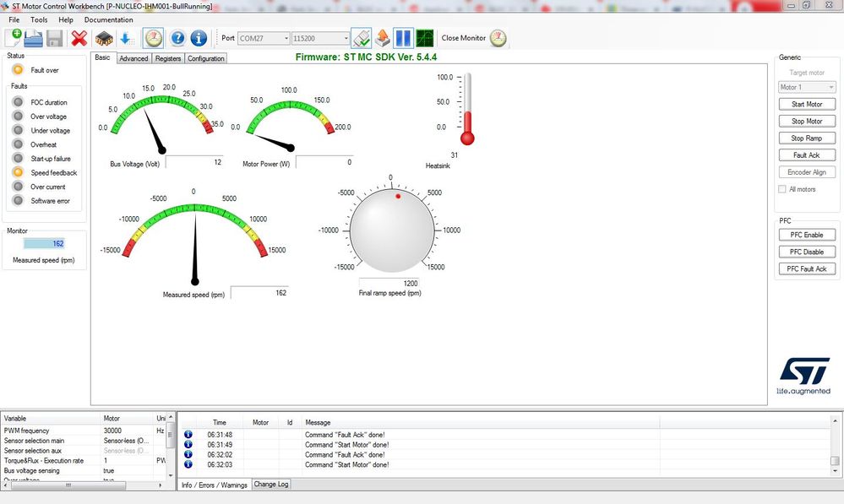Click the Start Motor button
Screen dimensions: 844x504
[x=807, y=104]
